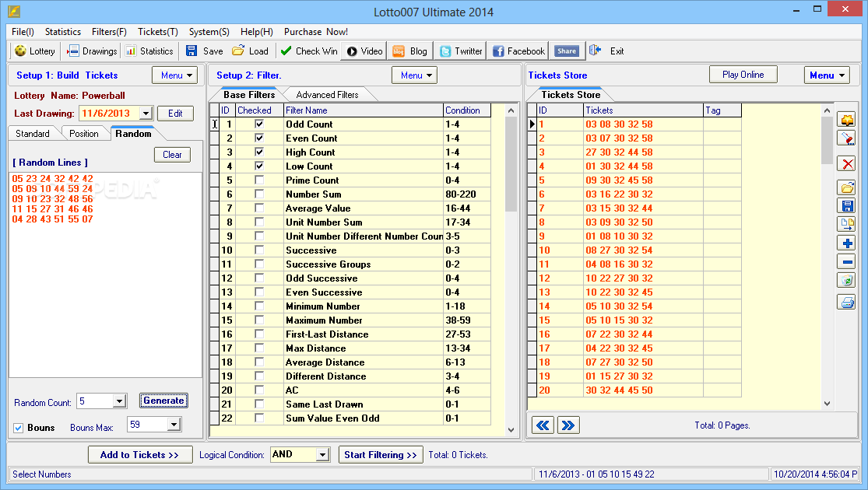Click the star favorite icon in Tickets Store
868x490 pixels.
pos(846,120)
